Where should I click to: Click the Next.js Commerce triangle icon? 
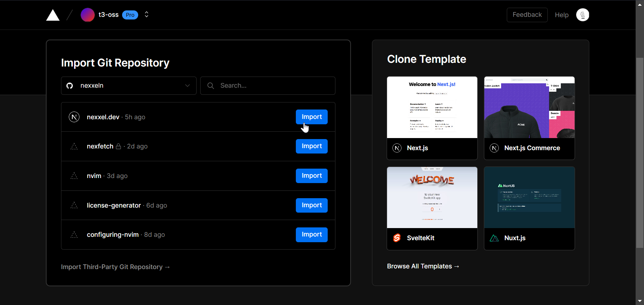[x=494, y=148]
